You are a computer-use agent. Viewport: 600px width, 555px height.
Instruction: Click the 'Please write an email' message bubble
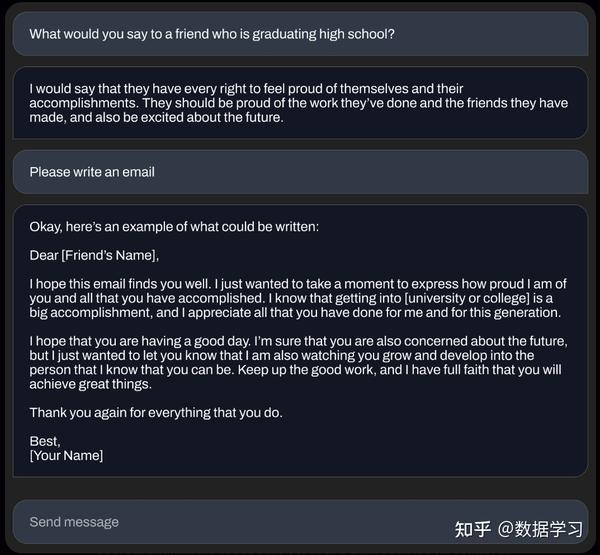[x=300, y=172]
